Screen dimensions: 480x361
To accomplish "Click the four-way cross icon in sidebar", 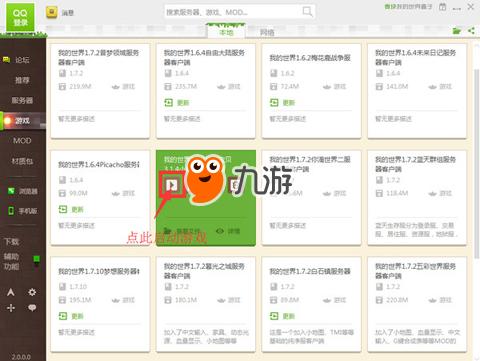I will tap(11, 308).
